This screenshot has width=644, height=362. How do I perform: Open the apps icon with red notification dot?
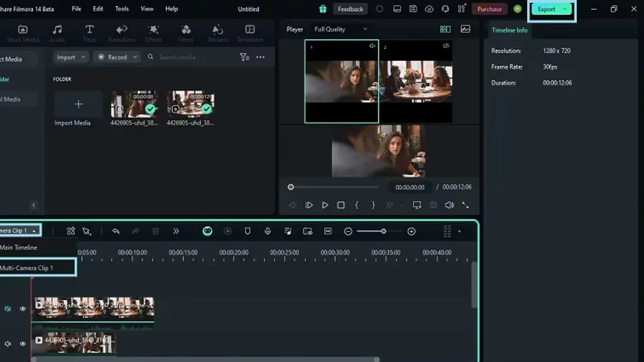pyautogui.click(x=462, y=9)
